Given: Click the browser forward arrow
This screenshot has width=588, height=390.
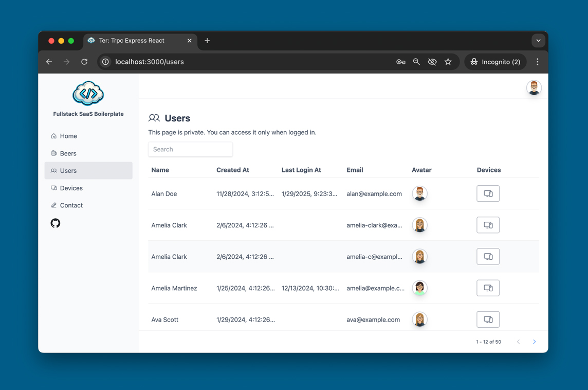Looking at the screenshot, I should coord(66,62).
